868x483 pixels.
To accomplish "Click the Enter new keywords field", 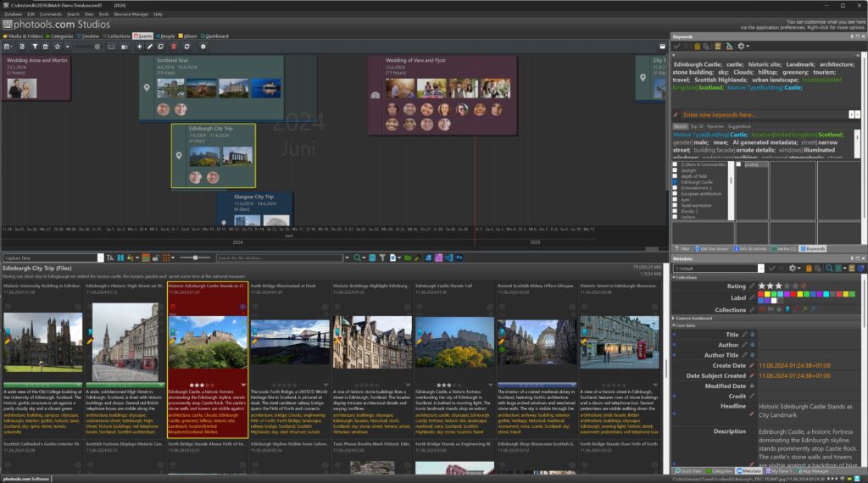I will pyautogui.click(x=764, y=114).
